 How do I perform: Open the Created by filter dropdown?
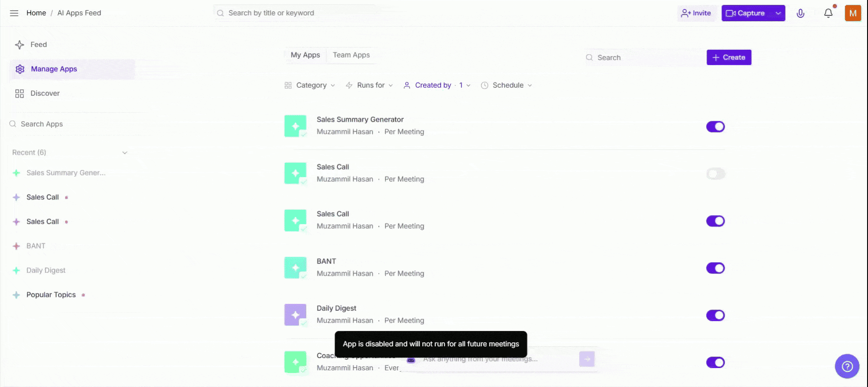[437, 85]
